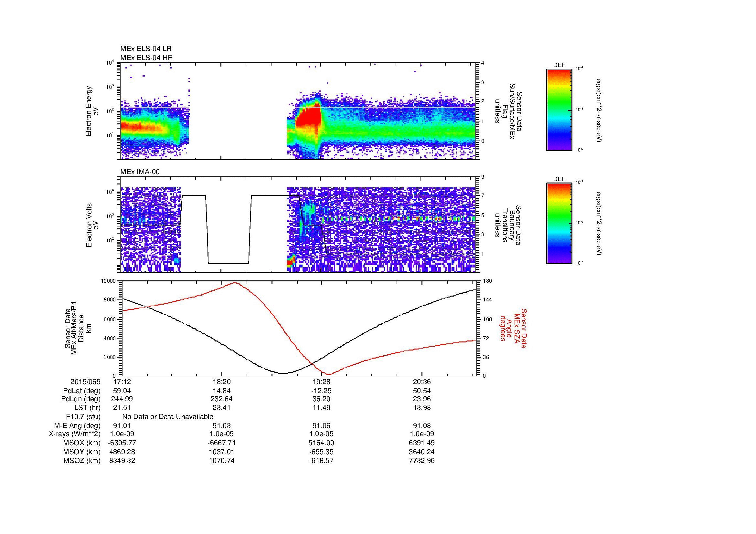
Task: Click the 'MSOZ (km)' row label
Action: [x=82, y=461]
